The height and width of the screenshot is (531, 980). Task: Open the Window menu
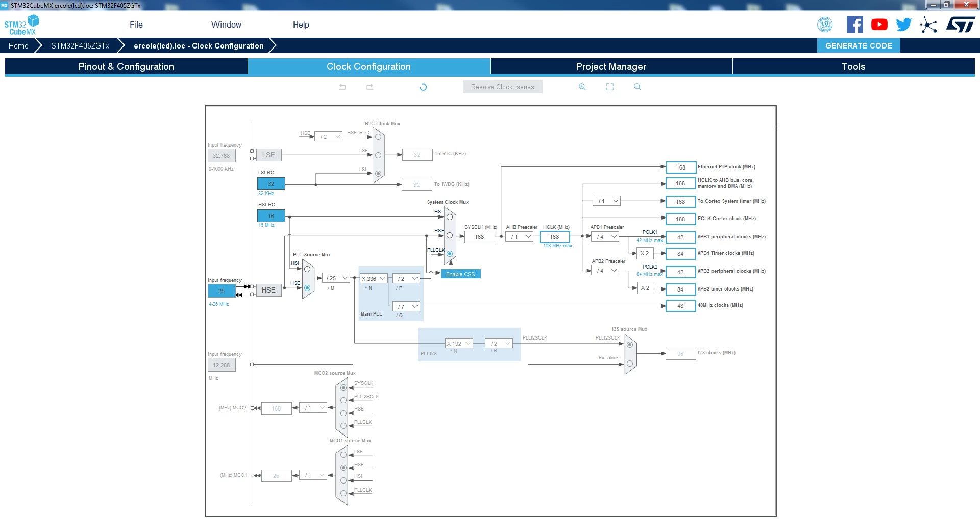(226, 25)
